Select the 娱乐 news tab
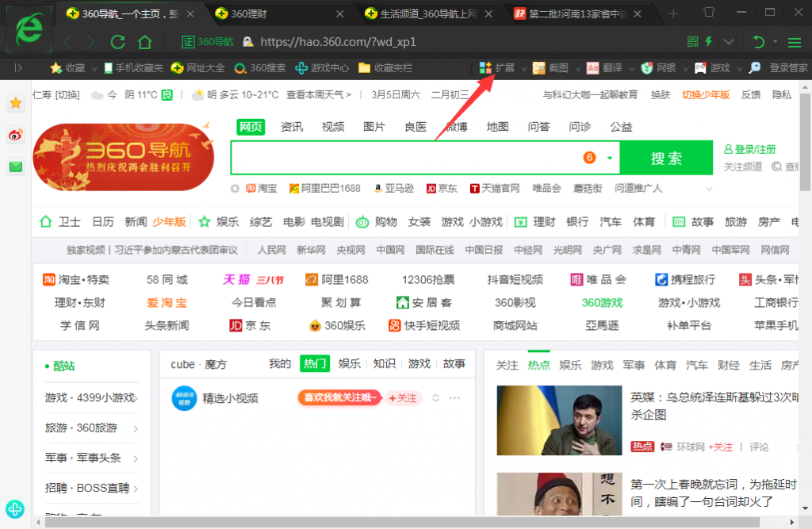Image resolution: width=812 pixels, height=529 pixels. pos(570,366)
